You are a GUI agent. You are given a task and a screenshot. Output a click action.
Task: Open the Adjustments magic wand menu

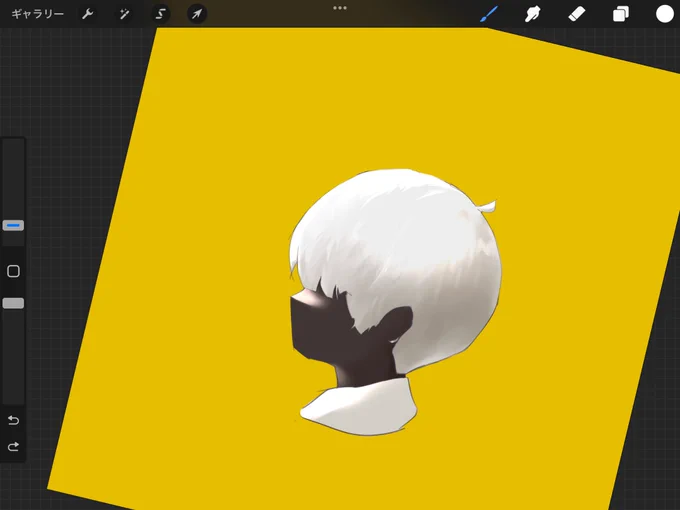coord(124,14)
